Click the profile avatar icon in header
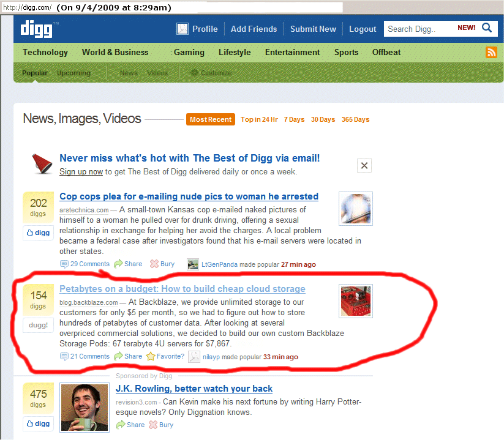504x440 pixels. point(182,29)
